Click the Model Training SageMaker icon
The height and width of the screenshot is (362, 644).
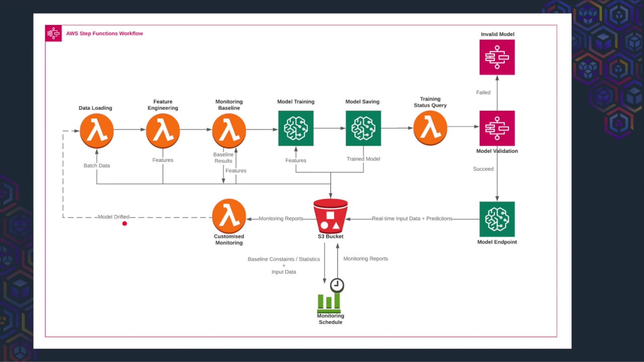click(296, 129)
